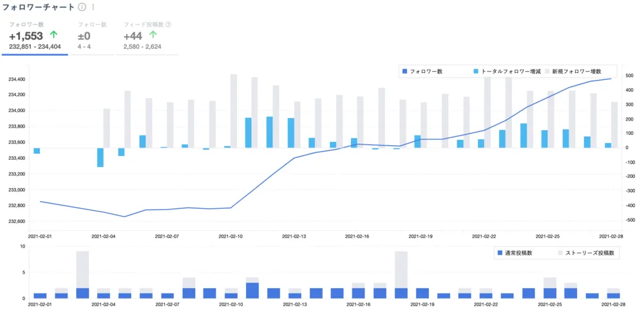644x312 pixels.
Task: Click green up arrow beside +44
Action: point(153,36)
